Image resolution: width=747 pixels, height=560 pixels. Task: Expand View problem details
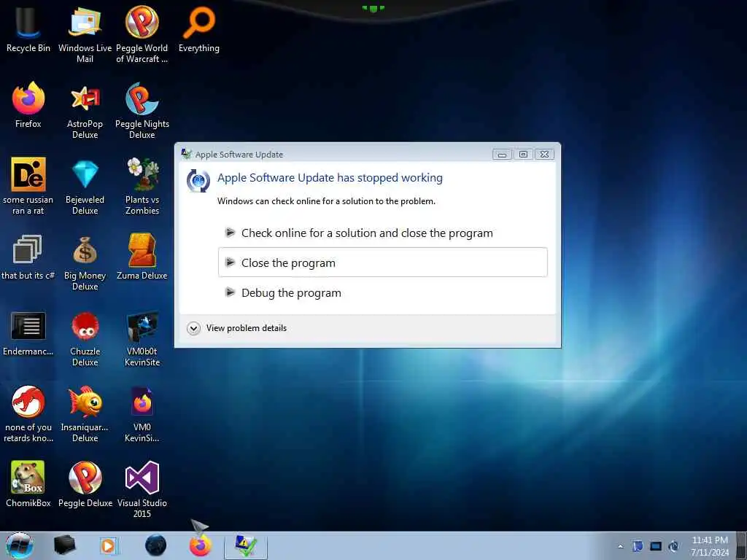tap(237, 328)
